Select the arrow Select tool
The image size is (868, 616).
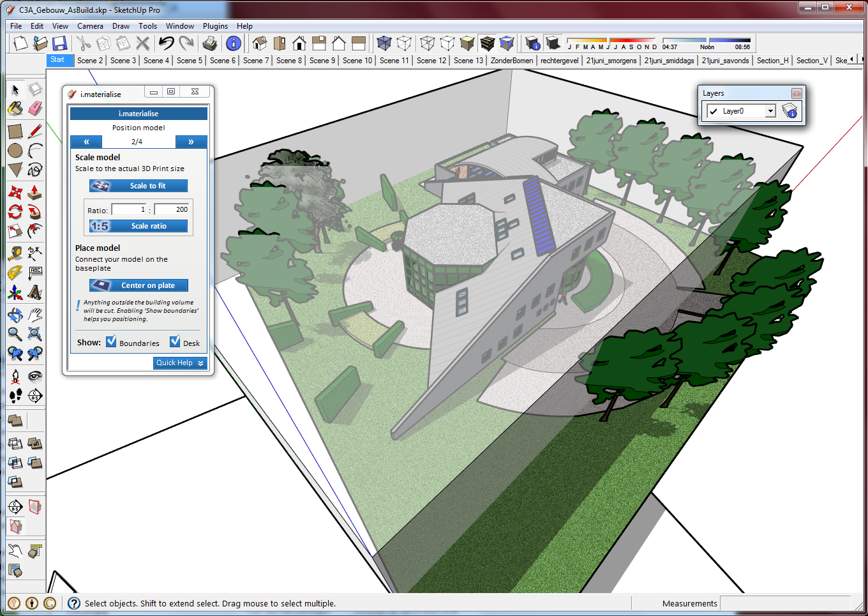(x=15, y=90)
